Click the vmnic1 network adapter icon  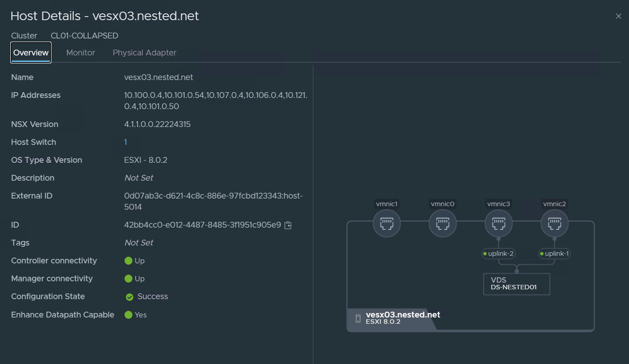click(386, 223)
